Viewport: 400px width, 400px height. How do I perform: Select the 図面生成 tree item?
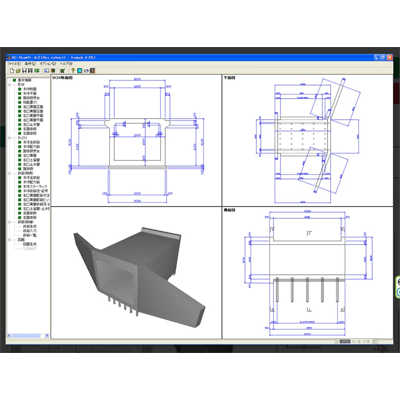pyautogui.click(x=30, y=244)
